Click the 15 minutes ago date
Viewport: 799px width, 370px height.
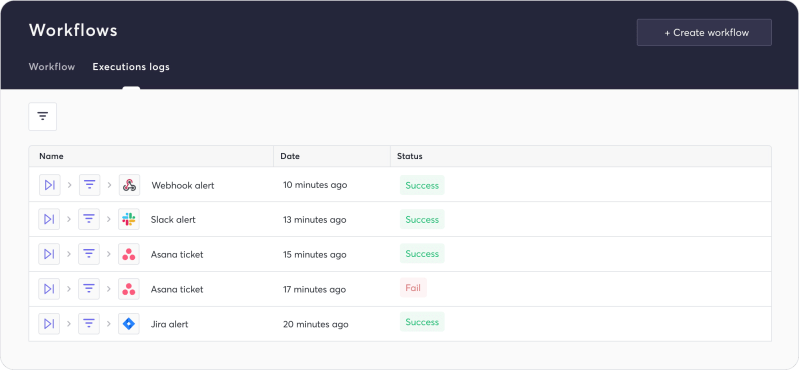[x=315, y=254]
